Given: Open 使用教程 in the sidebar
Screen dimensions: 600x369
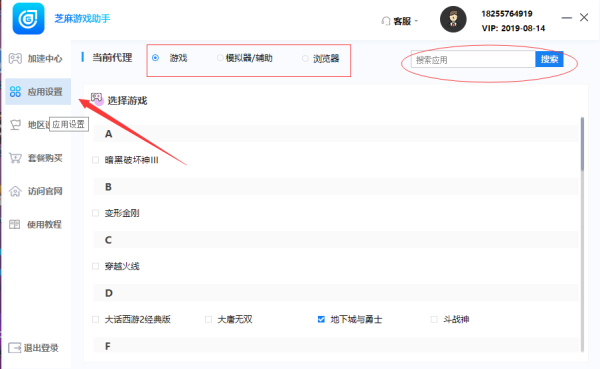Looking at the screenshot, I should 38,224.
